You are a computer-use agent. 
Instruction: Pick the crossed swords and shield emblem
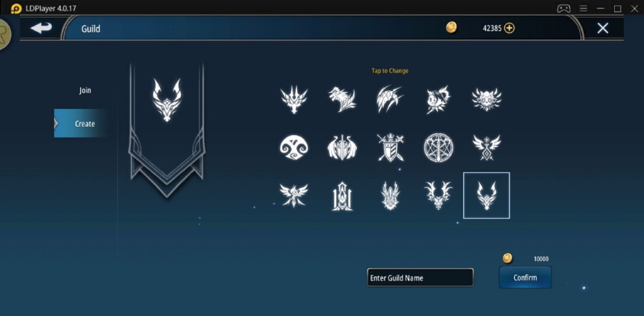(390, 147)
